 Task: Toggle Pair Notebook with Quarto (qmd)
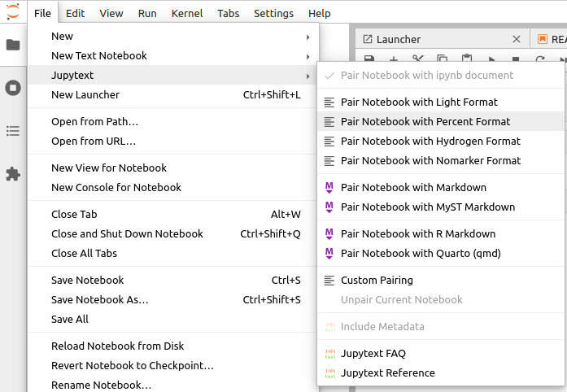pos(441,253)
